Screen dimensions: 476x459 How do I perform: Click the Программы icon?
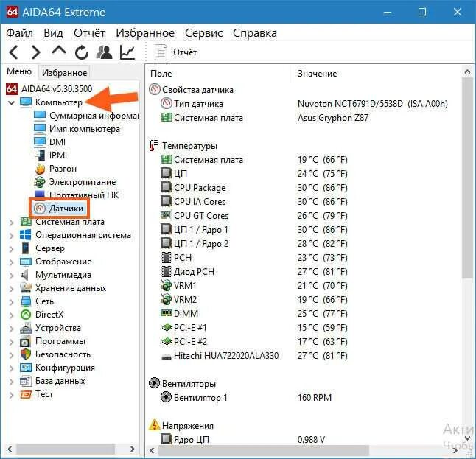(25, 342)
